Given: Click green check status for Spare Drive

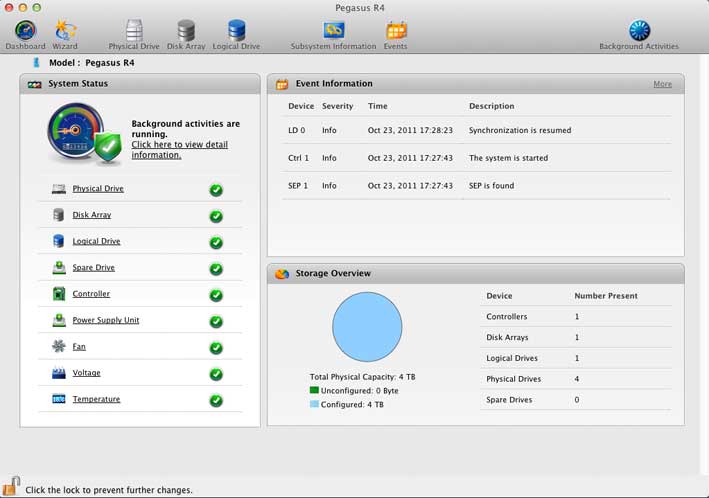Looking at the screenshot, I should pyautogui.click(x=216, y=269).
